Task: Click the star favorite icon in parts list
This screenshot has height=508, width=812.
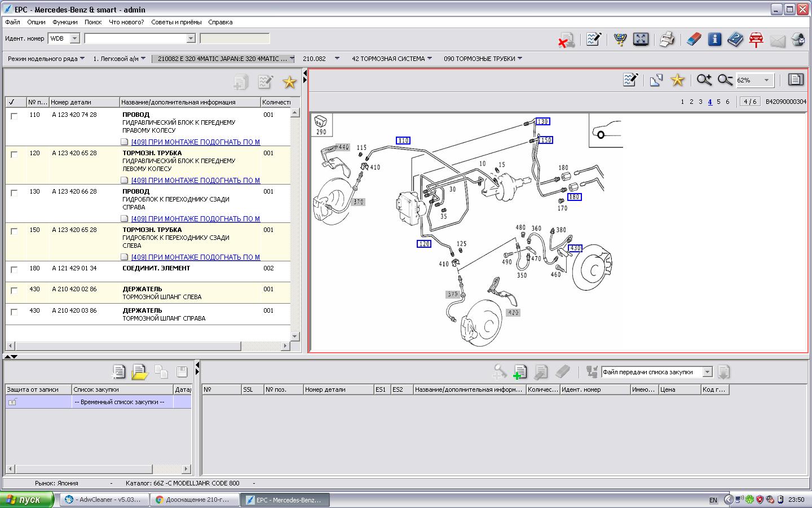Action: click(289, 82)
